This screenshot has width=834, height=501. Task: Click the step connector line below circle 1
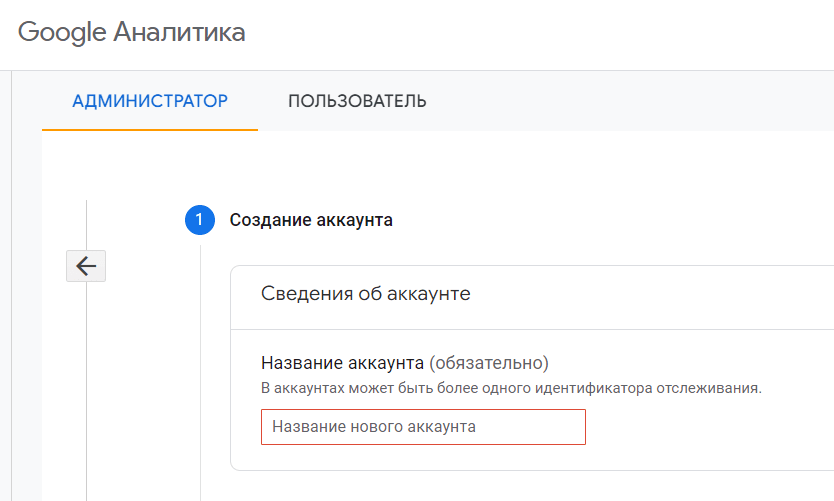(x=201, y=372)
